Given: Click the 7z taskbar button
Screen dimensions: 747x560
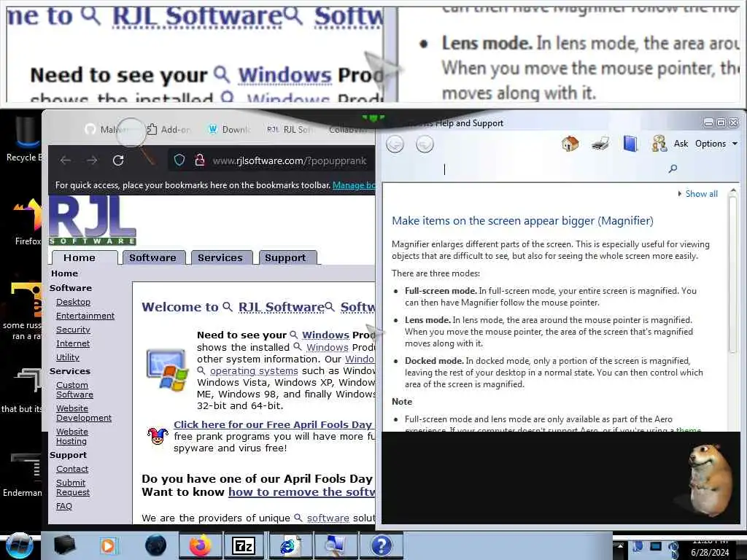Looking at the screenshot, I should tap(244, 545).
